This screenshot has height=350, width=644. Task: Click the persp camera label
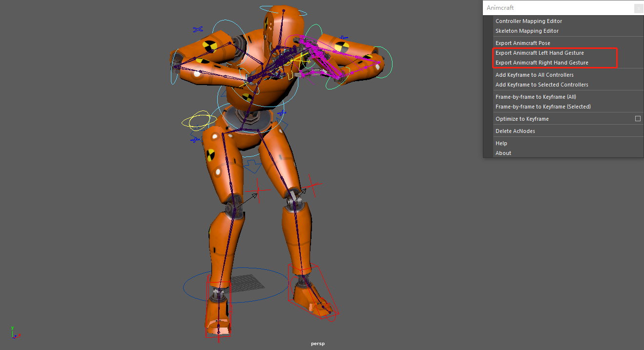pos(318,344)
